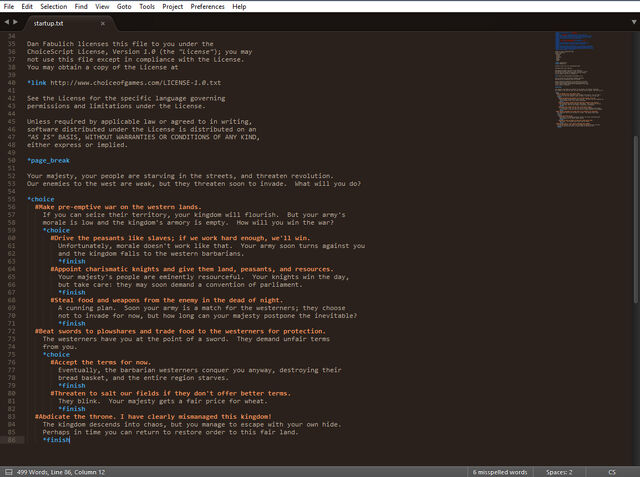The width and height of the screenshot is (640, 477).
Task: Click the '499 Words, Line 86' status text
Action: pos(61,472)
